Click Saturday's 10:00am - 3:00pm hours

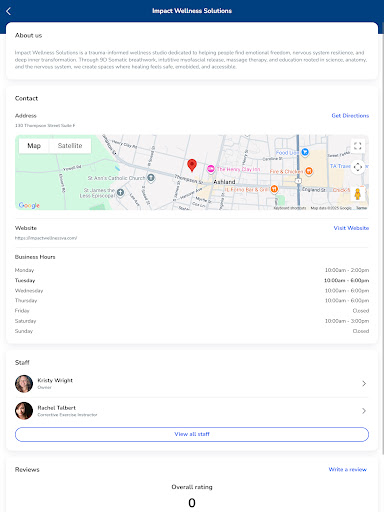point(347,321)
